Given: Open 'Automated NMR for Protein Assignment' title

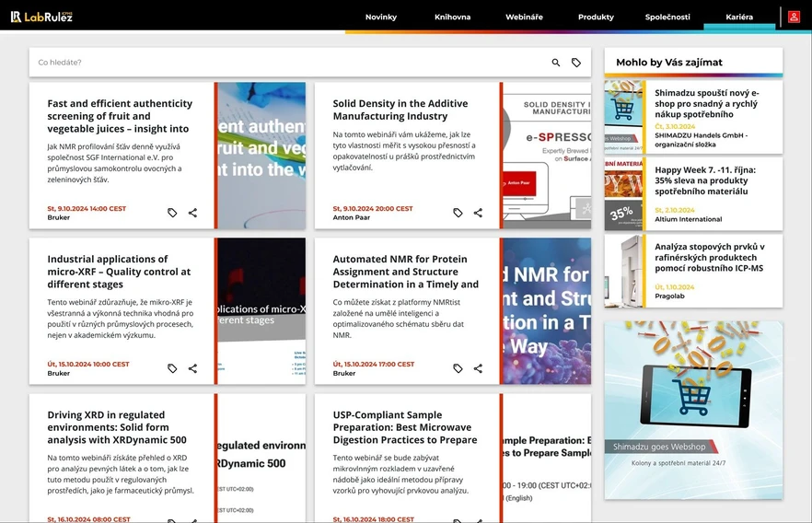Looking at the screenshot, I should click(x=405, y=272).
